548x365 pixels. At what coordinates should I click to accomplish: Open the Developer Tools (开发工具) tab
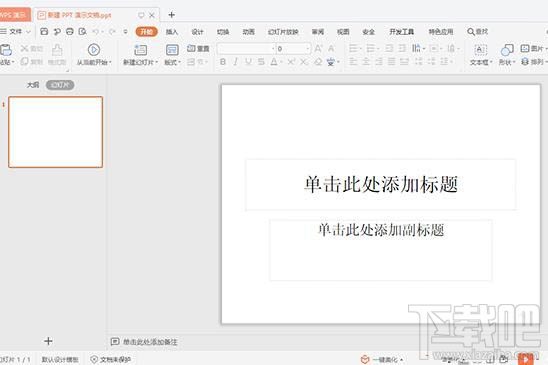[402, 32]
